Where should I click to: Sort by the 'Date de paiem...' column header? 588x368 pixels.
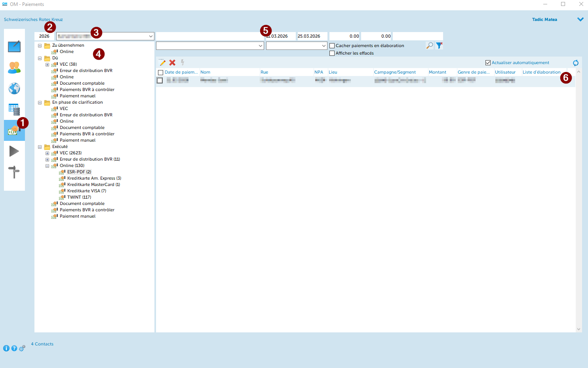181,72
